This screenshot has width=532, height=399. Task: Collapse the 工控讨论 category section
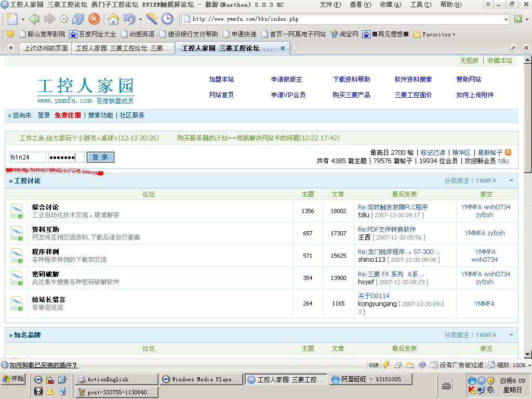pyautogui.click(x=511, y=181)
